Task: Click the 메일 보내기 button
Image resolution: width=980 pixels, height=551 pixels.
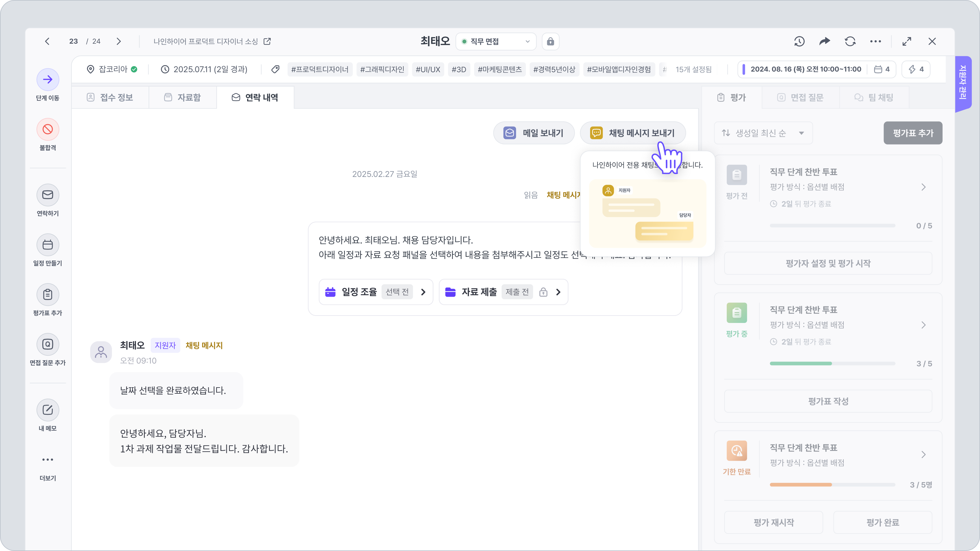Action: click(533, 133)
